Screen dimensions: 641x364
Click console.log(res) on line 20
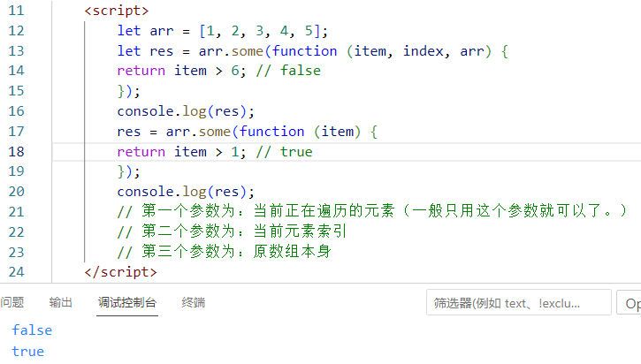tap(182, 192)
